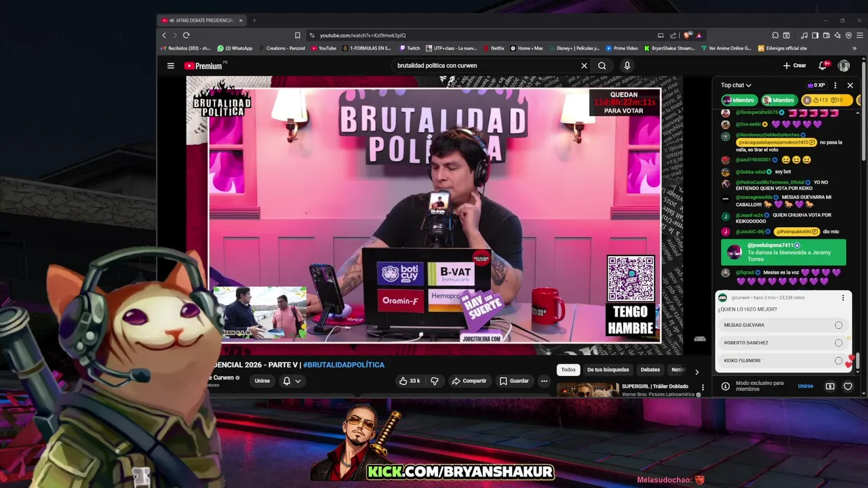Open Jeremy Torres welcome message
This screenshot has height=488, width=868.
coord(783,252)
